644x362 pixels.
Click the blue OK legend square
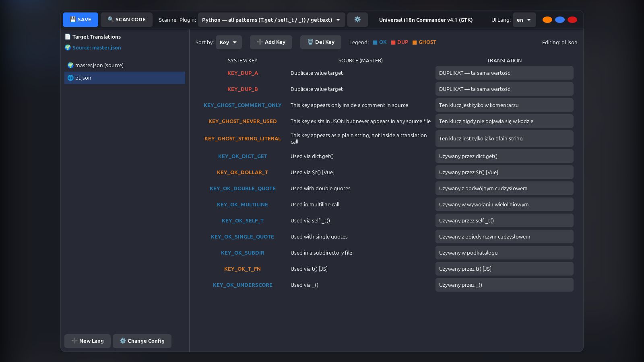[375, 42]
